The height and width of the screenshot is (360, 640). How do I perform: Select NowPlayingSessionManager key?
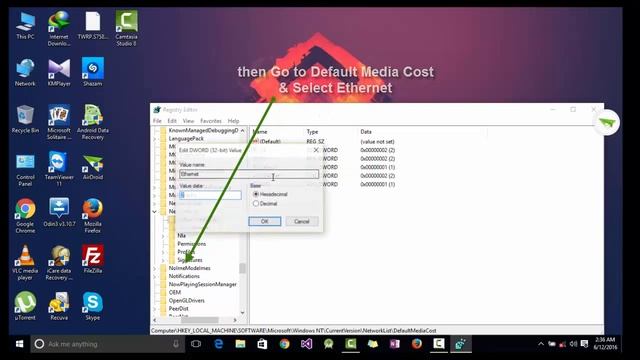[x=202, y=284]
